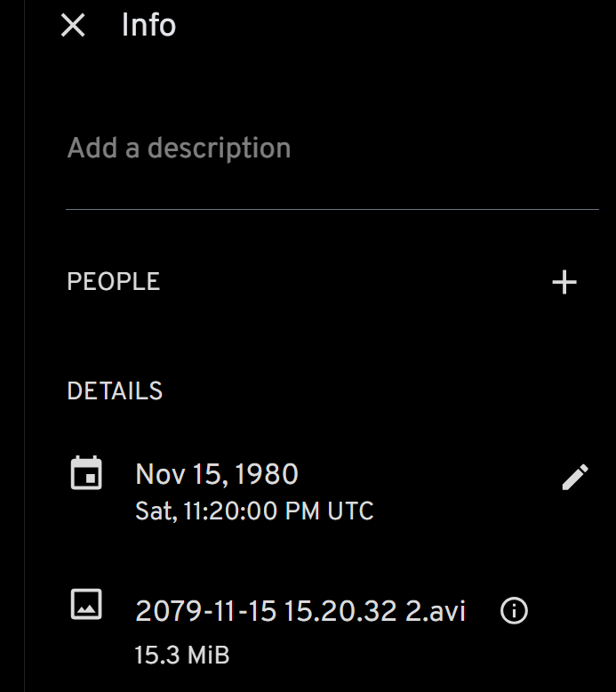The width and height of the screenshot is (616, 692).
Task: Open file info circle icon
Action: 514,611
